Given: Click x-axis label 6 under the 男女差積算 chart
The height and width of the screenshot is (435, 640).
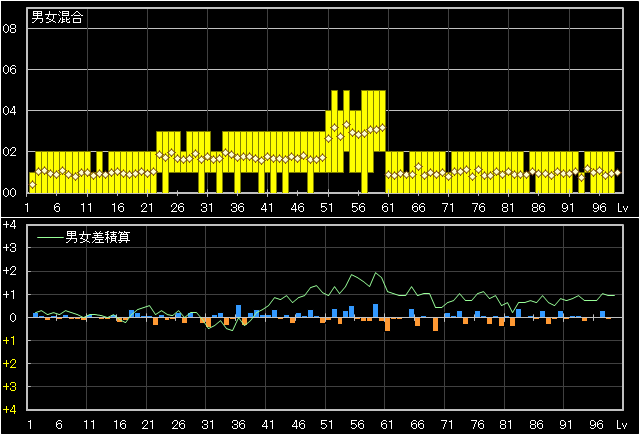Looking at the screenshot, I should click(59, 425).
